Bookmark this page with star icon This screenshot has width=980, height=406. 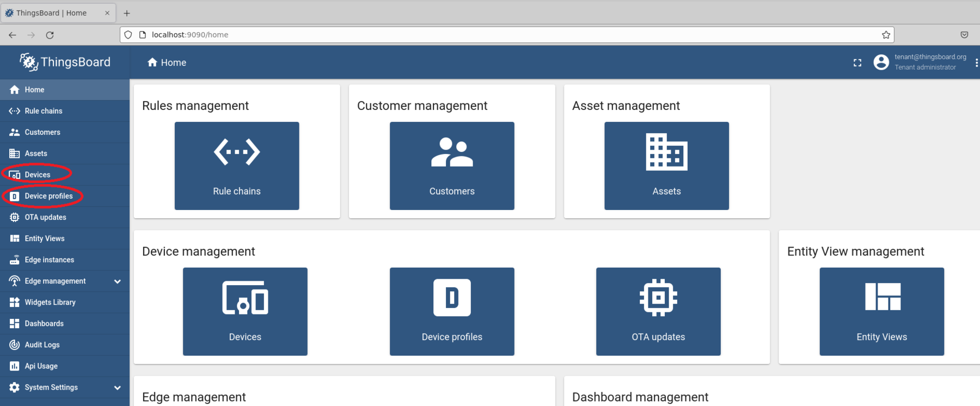[x=886, y=35]
